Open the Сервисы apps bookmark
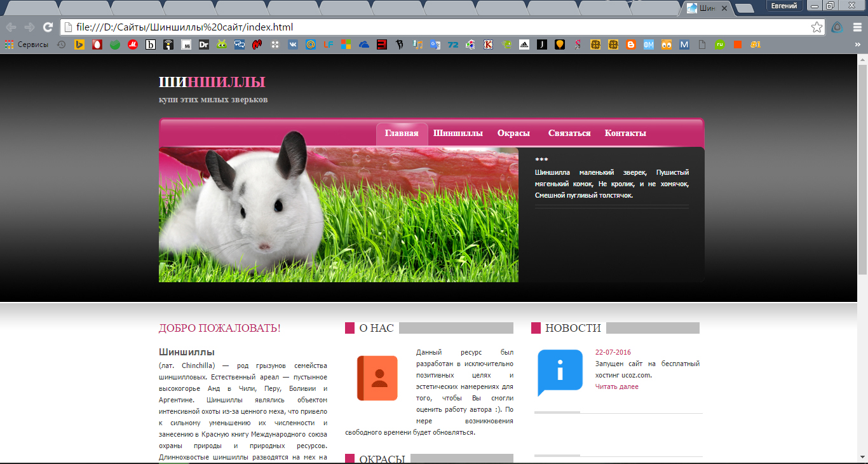Viewport: 868px width, 464px height. click(27, 44)
